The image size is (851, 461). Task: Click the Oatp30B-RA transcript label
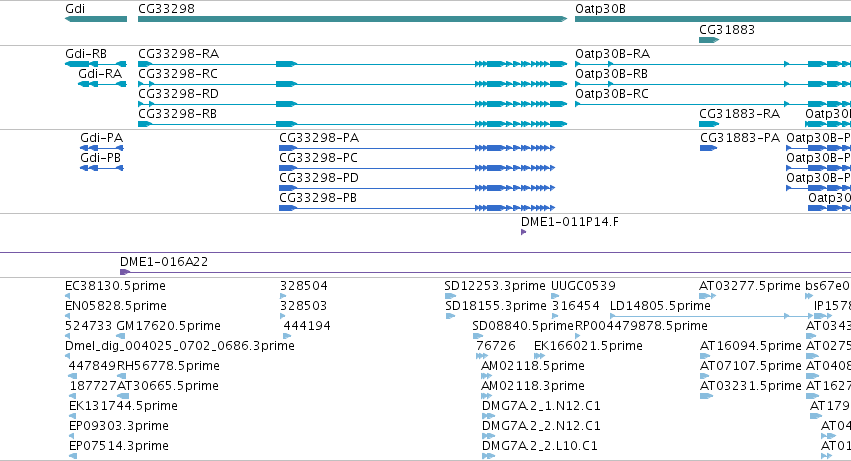[x=613, y=54]
